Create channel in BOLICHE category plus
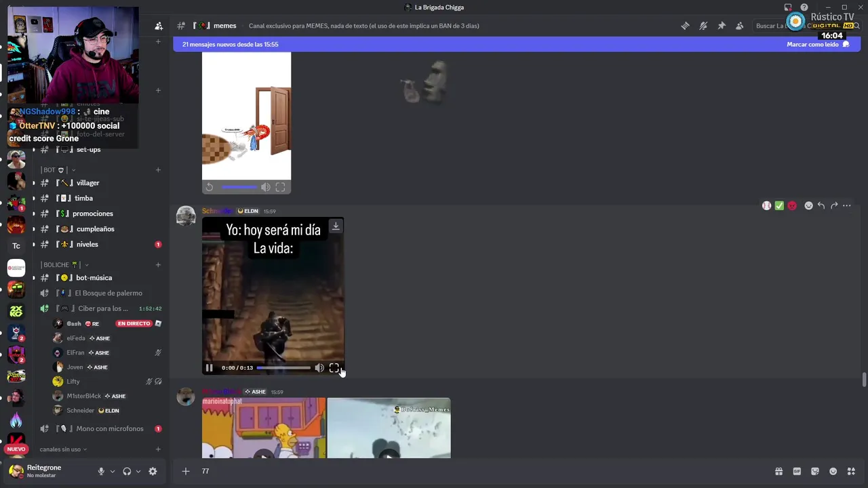 pyautogui.click(x=158, y=264)
